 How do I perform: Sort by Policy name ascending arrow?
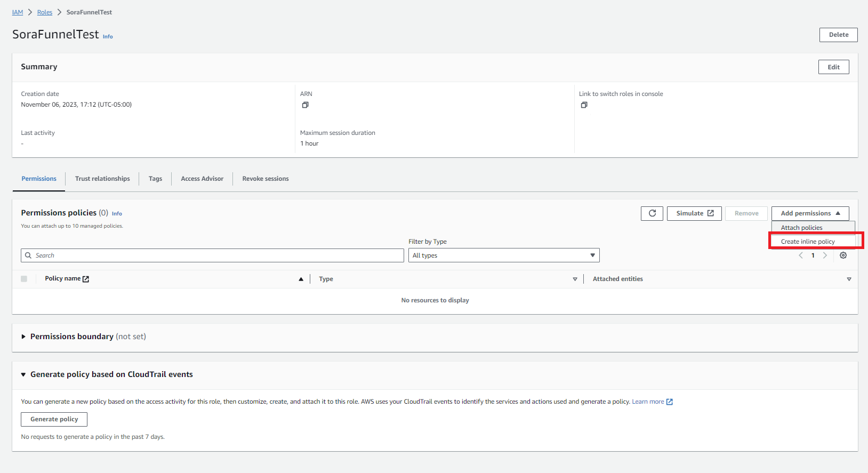[x=301, y=279]
